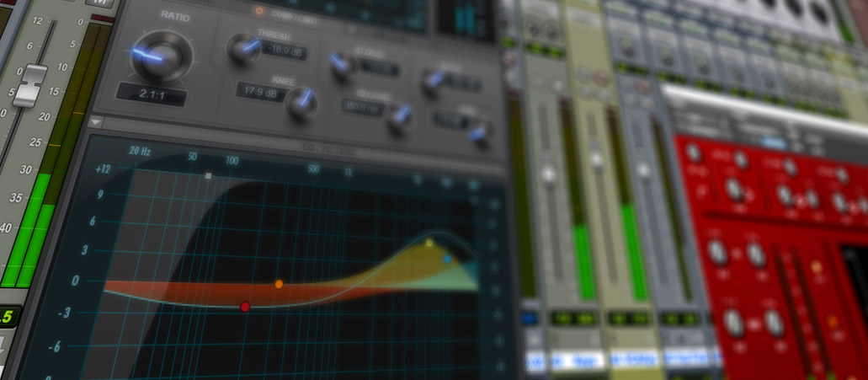Select the blue EQ band node
The image size is (868, 380).
[x=448, y=259]
